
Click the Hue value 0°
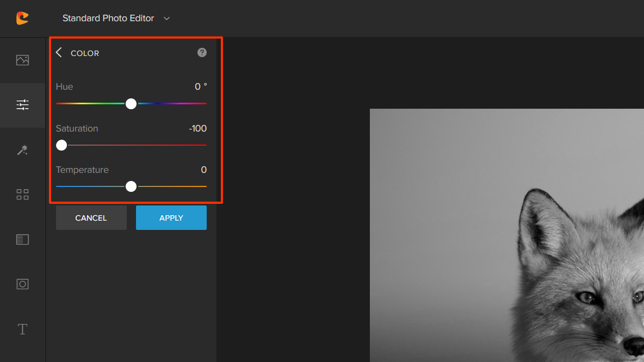click(x=201, y=86)
